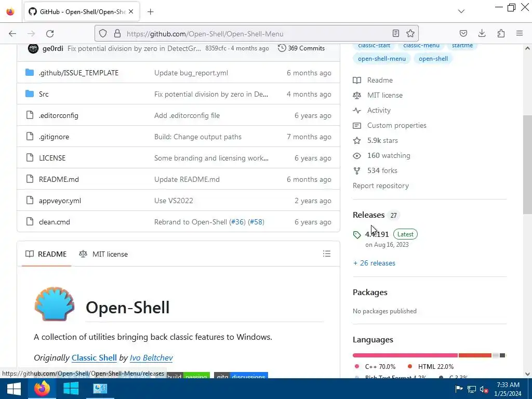Image resolution: width=532 pixels, height=399 pixels.
Task: Open 'Use VS2022' commit message
Action: tap(174, 201)
